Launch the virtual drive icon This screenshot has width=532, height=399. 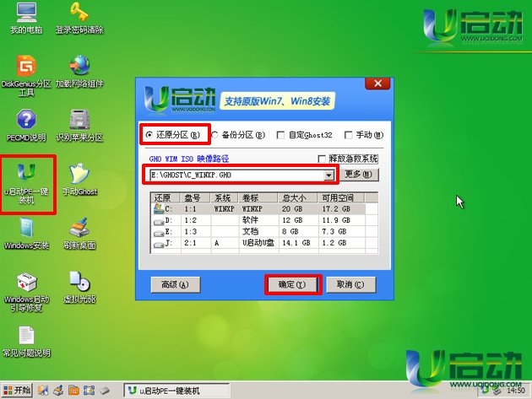pos(79,287)
